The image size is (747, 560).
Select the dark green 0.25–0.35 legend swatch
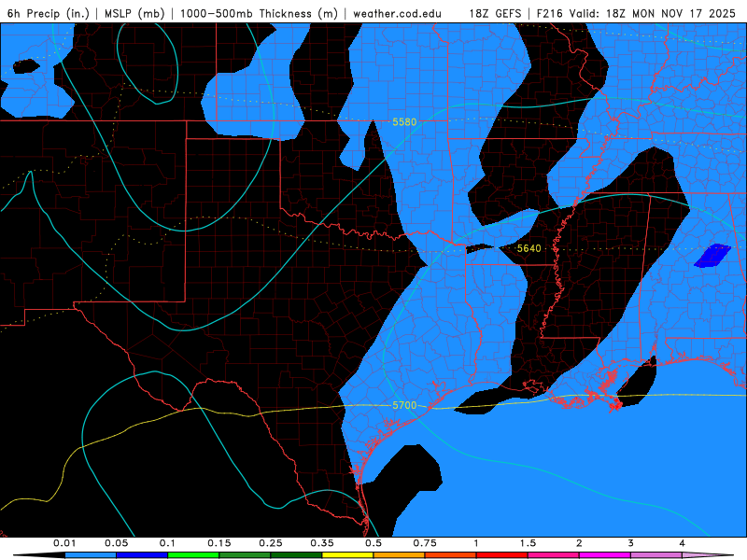click(x=296, y=555)
